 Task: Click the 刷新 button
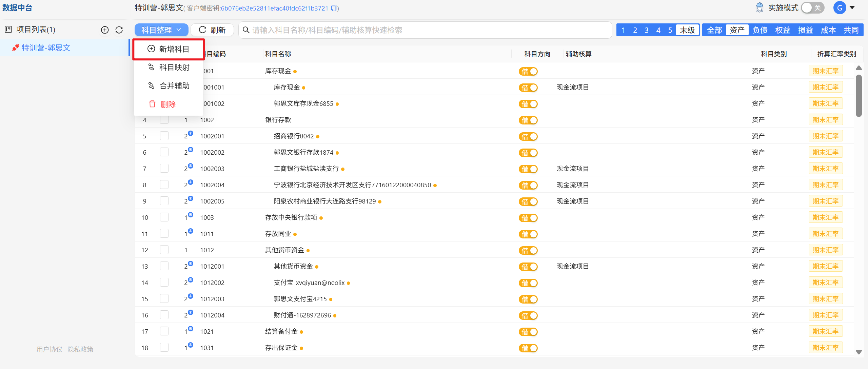click(x=212, y=30)
